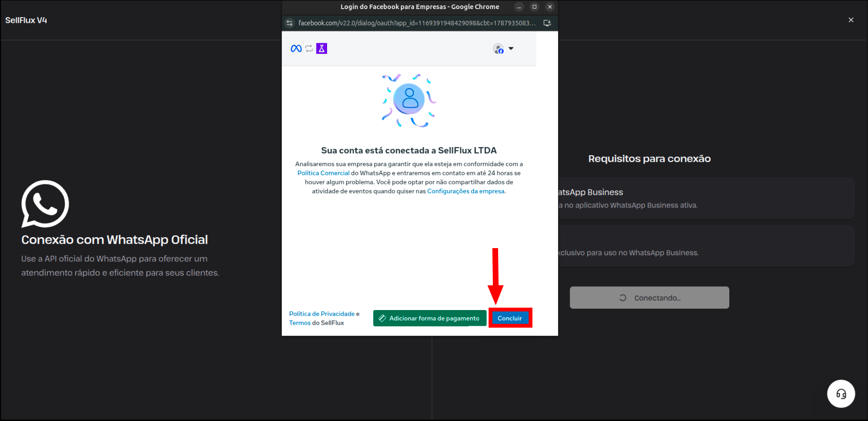
Task: Open the Política de Privacidade link
Action: click(x=322, y=314)
